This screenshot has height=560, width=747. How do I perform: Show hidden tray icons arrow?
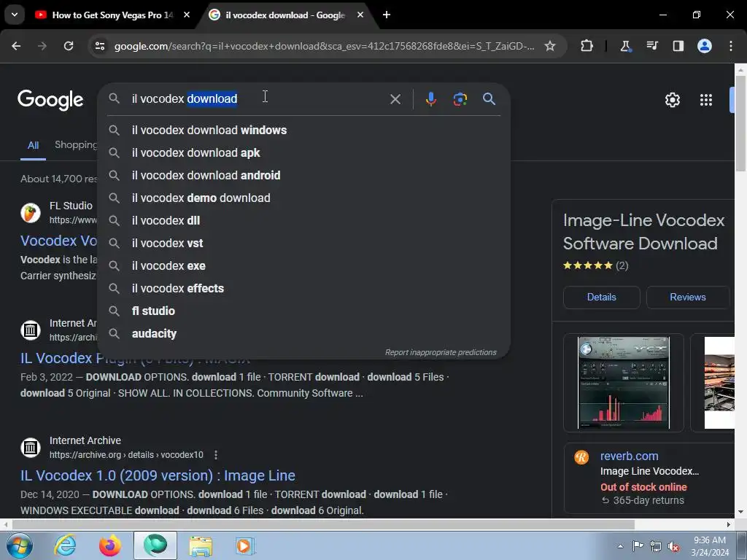[x=620, y=546]
